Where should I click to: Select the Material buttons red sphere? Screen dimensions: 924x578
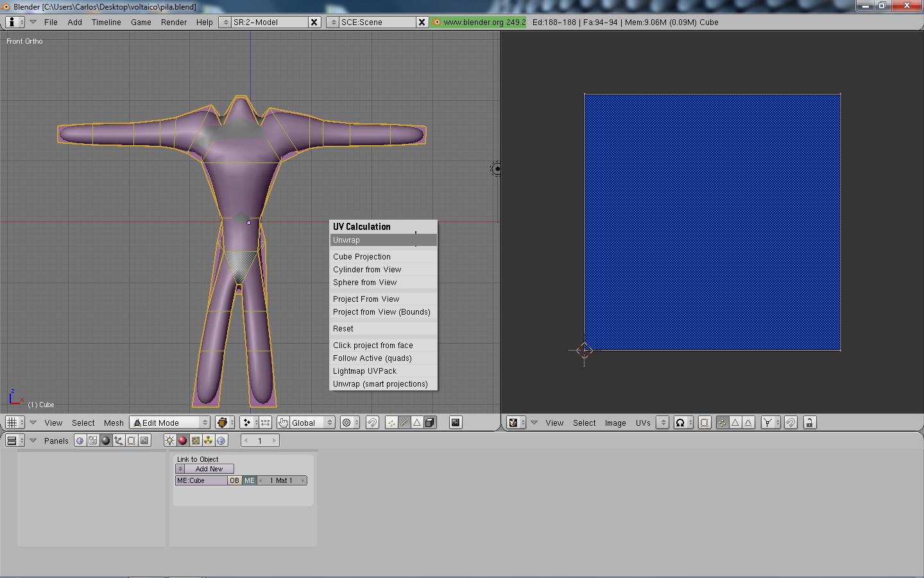pos(183,441)
